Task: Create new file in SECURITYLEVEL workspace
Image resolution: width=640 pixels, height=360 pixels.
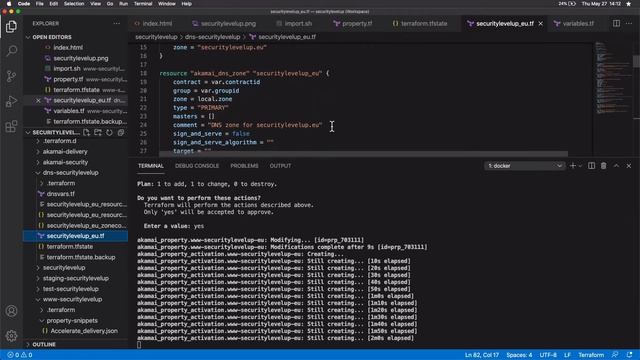Action: tap(87, 132)
